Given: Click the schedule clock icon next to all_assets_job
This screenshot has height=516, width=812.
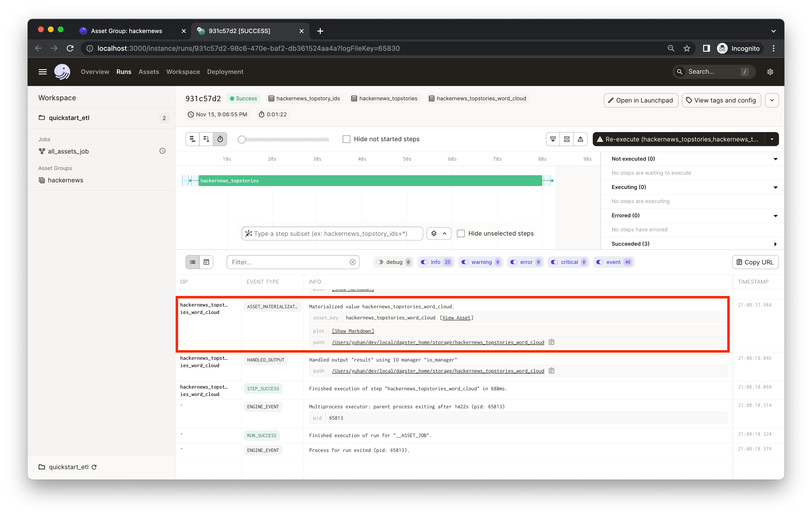Looking at the screenshot, I should point(162,151).
